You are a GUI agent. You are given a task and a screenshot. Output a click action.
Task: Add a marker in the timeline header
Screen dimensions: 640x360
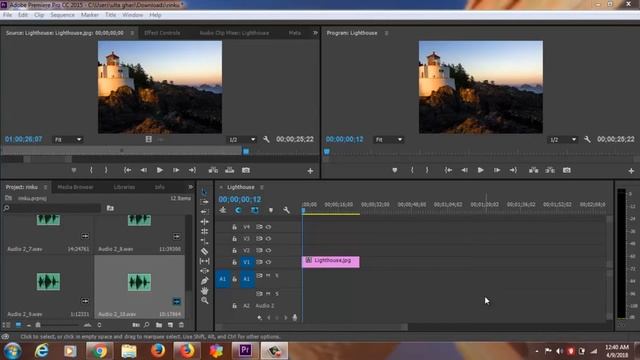coord(270,210)
